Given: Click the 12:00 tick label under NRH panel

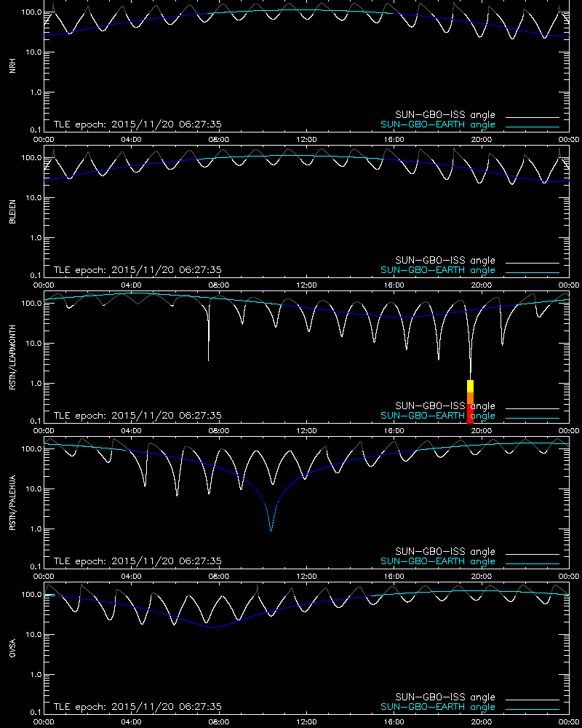Looking at the screenshot, I should point(306,140).
